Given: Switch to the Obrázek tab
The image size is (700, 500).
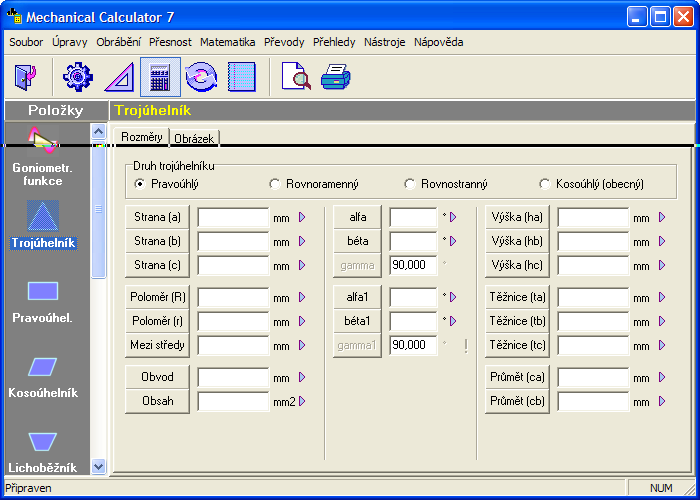Looking at the screenshot, I should point(194,138).
